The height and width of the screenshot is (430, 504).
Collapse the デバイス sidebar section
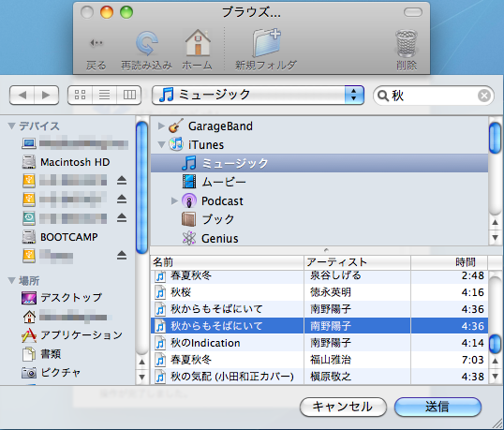(11, 126)
